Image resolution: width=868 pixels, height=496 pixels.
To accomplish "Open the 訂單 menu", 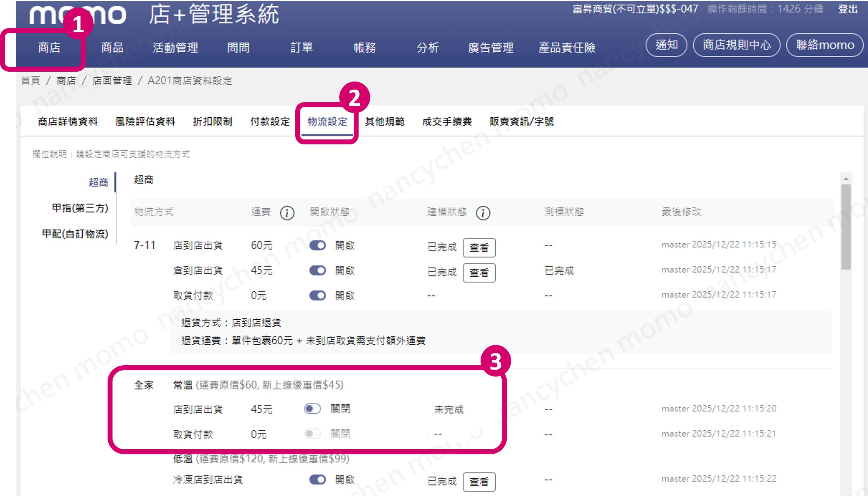I will tap(302, 47).
